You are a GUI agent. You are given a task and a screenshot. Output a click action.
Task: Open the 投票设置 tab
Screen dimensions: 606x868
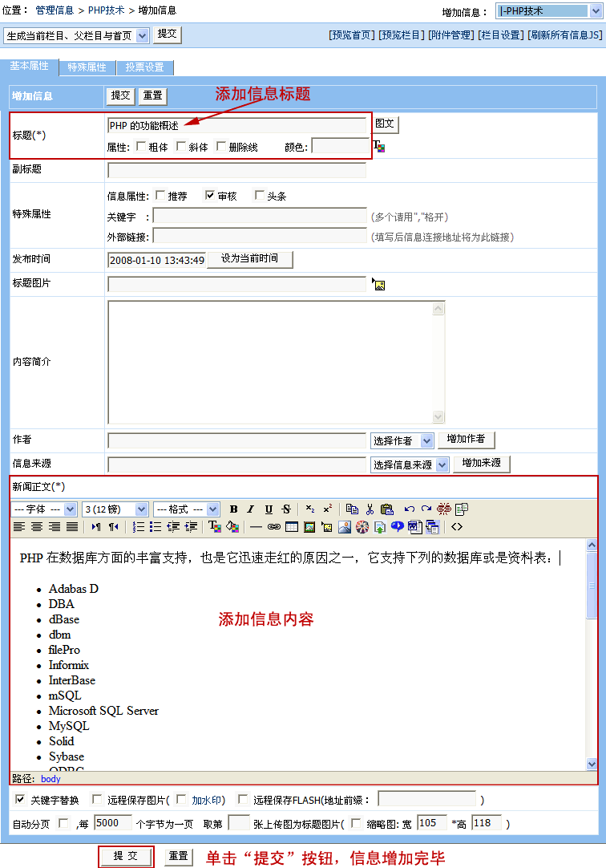[144, 67]
